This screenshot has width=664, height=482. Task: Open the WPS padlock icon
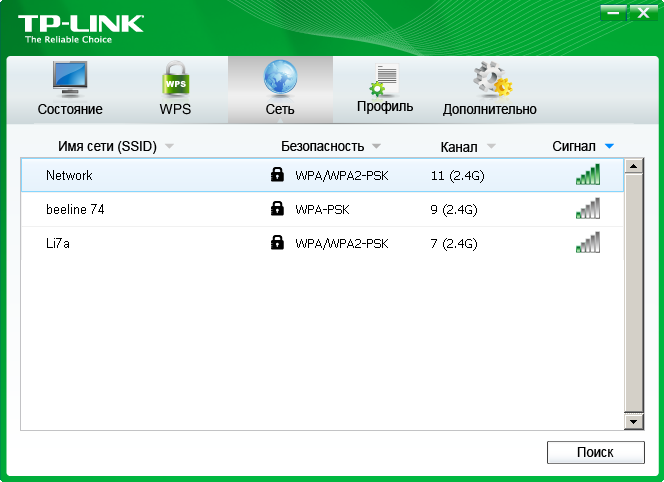click(x=175, y=79)
